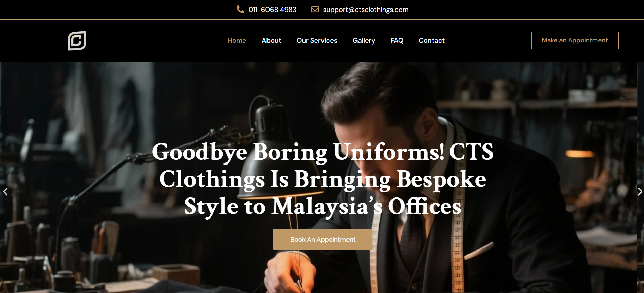Click the hero headline about Goodbye Boring Uniforms
644x293 pixels.
[323, 179]
